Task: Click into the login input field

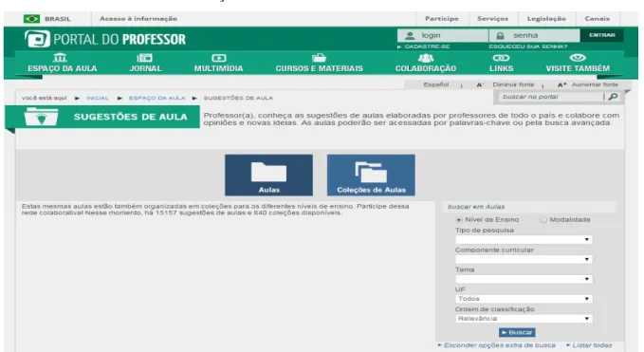Action: pos(443,35)
